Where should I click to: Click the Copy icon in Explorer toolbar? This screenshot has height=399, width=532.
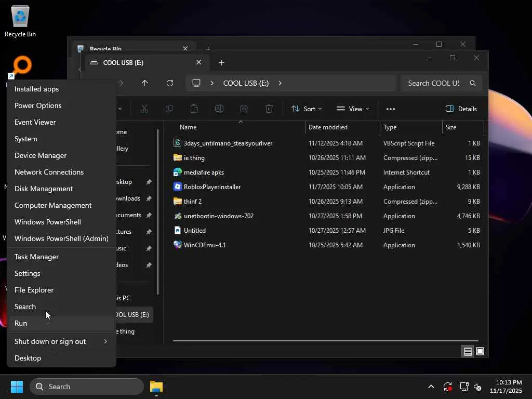pyautogui.click(x=169, y=109)
